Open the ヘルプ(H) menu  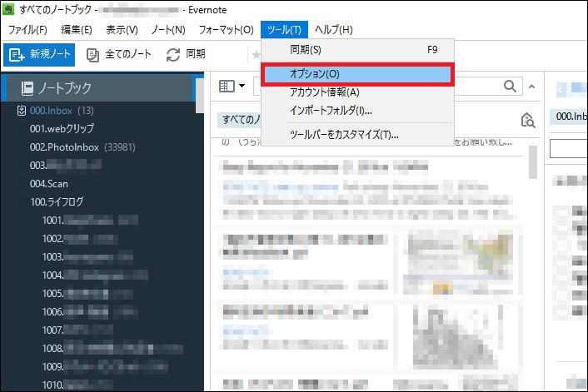(334, 30)
